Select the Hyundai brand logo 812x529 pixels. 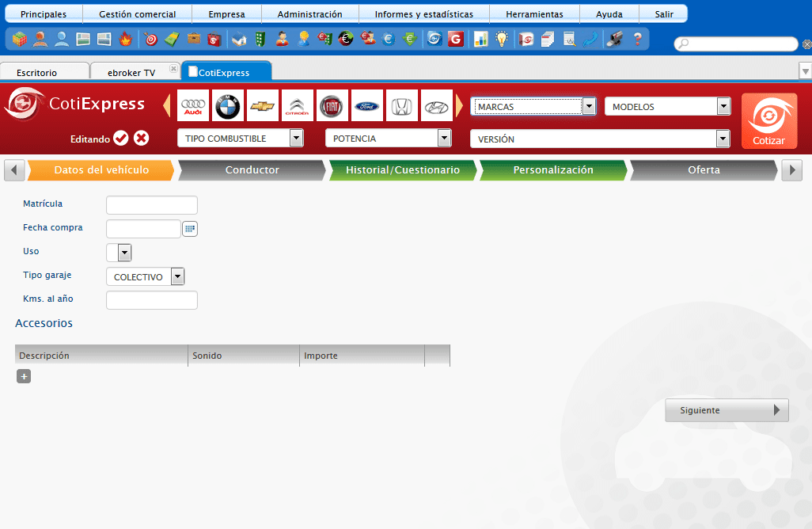tap(437, 105)
